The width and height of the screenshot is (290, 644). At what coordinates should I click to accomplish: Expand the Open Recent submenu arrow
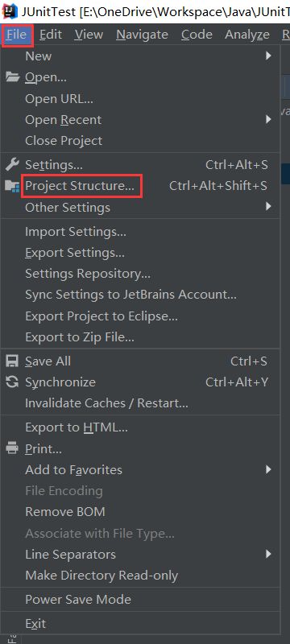click(x=268, y=119)
